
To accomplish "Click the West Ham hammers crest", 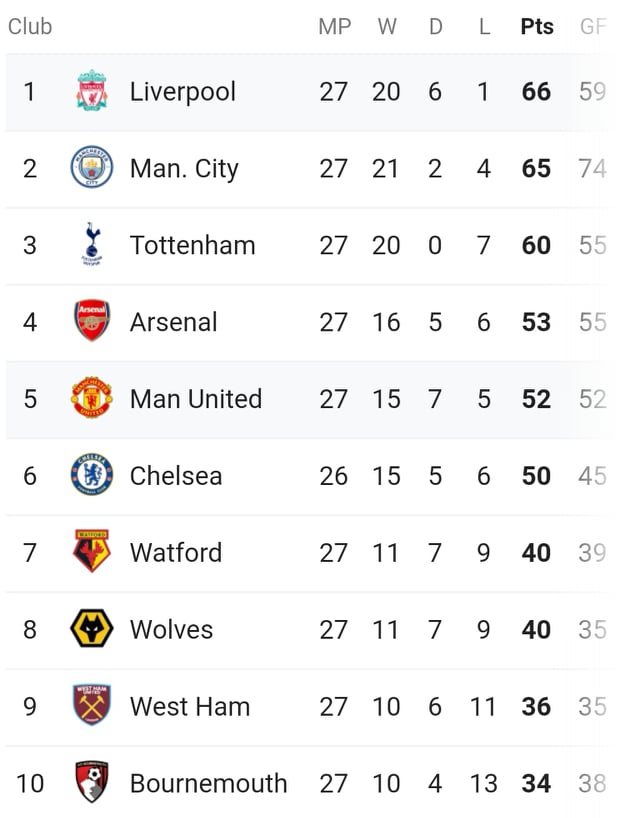I will click(92, 705).
